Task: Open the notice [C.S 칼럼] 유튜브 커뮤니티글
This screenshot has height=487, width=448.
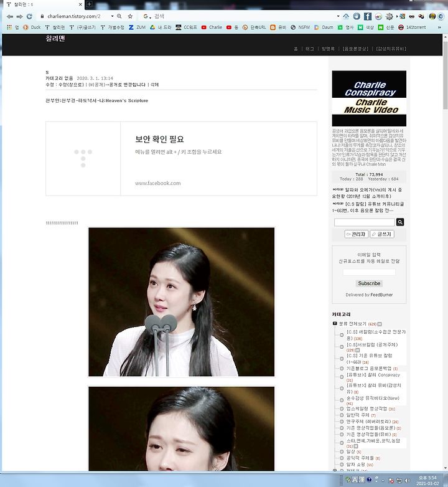Action: (368, 207)
